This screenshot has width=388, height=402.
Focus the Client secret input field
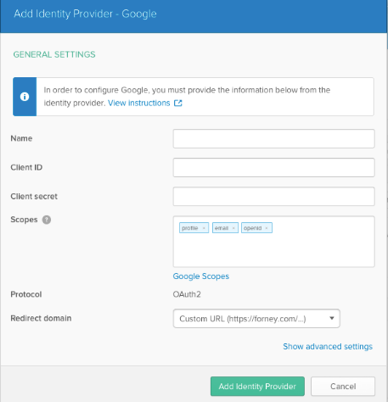pos(274,196)
